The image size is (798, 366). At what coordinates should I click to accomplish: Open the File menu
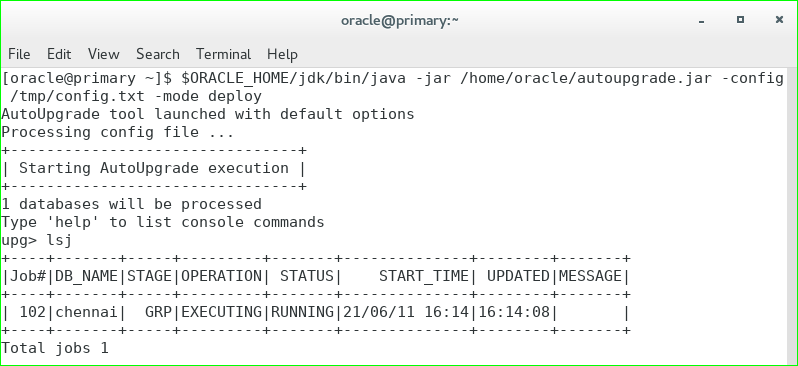pos(19,54)
